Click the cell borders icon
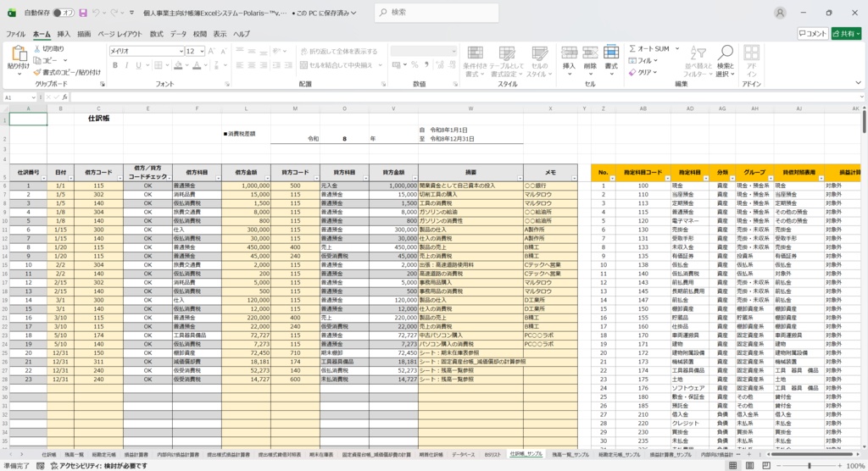Image resolution: width=868 pixels, height=471 pixels. (159, 65)
